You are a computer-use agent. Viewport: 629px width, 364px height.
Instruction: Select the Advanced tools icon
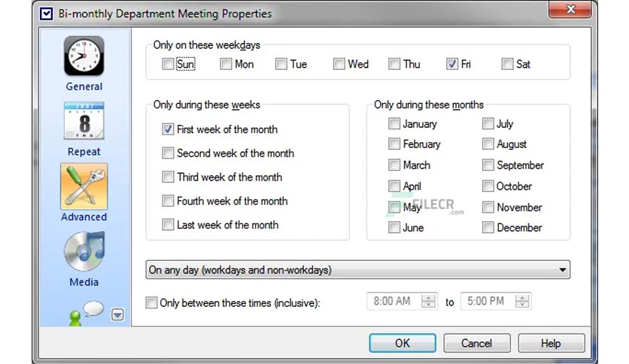(x=84, y=186)
